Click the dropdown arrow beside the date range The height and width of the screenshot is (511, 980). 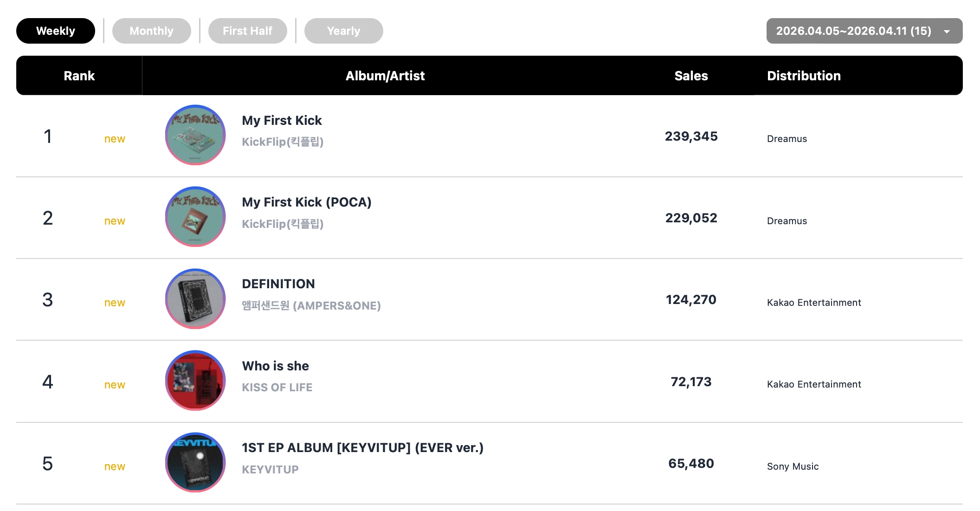(x=947, y=32)
